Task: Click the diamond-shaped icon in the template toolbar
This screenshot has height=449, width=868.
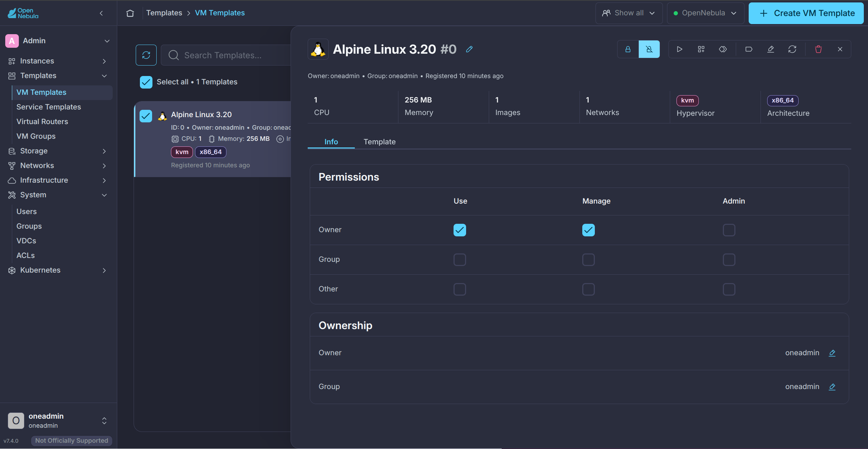Action: (723, 49)
